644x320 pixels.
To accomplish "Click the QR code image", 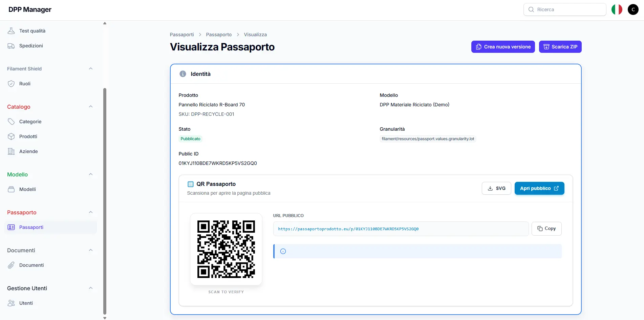I will click(226, 249).
